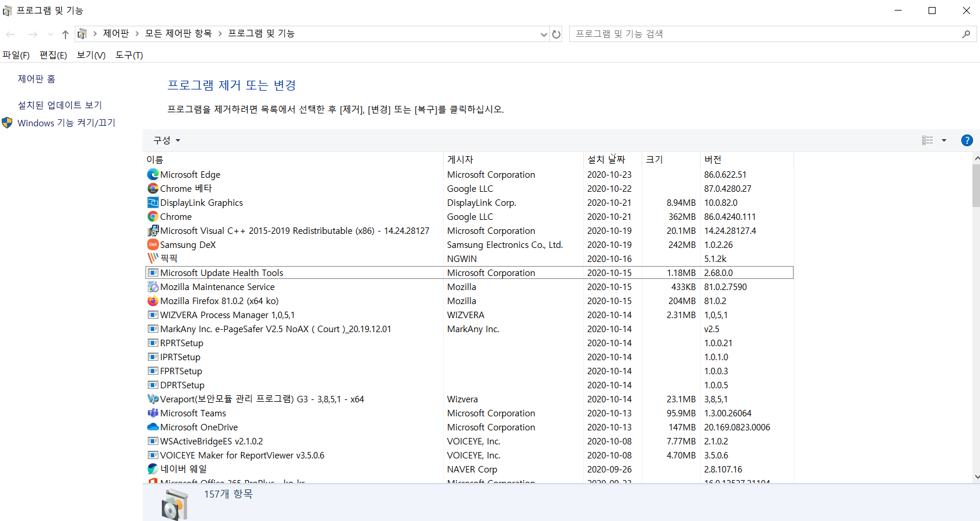The height and width of the screenshot is (521, 980).
Task: Open the 보기(V) menu
Action: tap(91, 55)
